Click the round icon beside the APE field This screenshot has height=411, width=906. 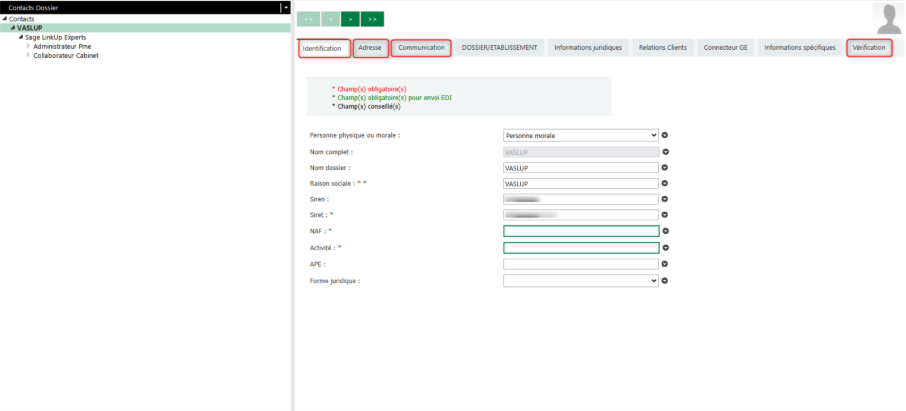tap(666, 264)
